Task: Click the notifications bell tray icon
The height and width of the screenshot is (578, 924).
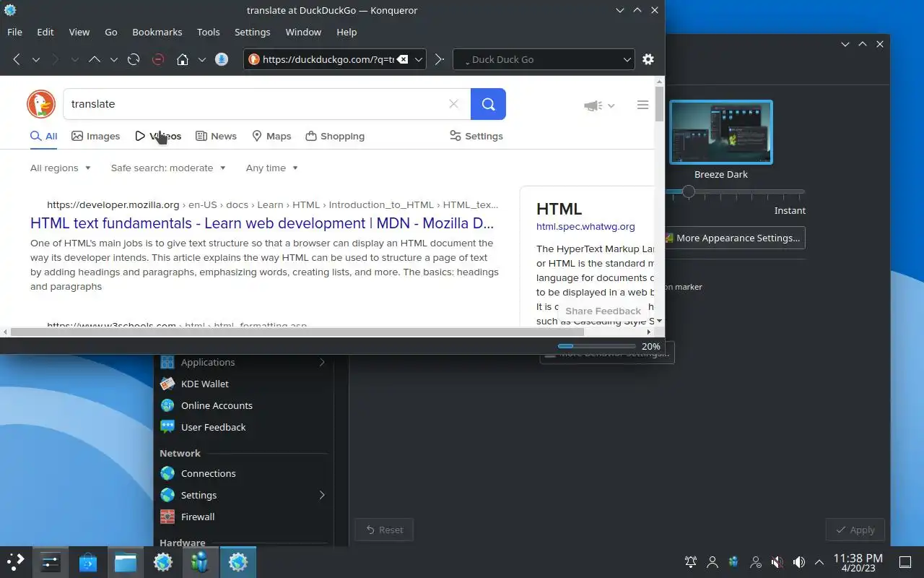Action: click(x=691, y=562)
